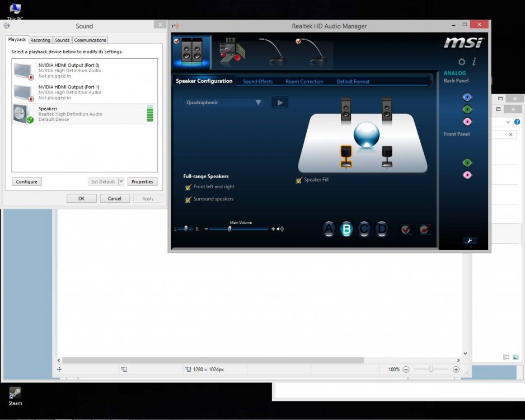Screen dimensions: 525x420
Task: Click the pink front panel jack
Action: coord(467,175)
